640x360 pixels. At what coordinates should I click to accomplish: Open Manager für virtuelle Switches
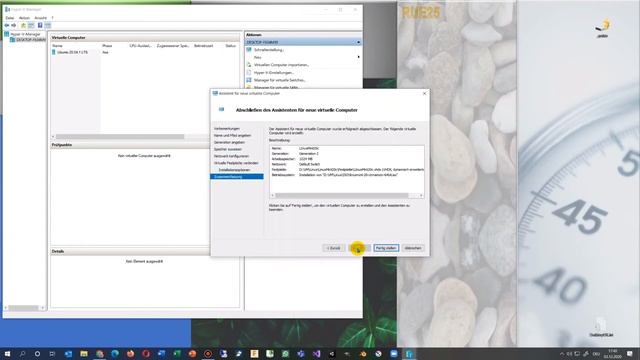280,80
